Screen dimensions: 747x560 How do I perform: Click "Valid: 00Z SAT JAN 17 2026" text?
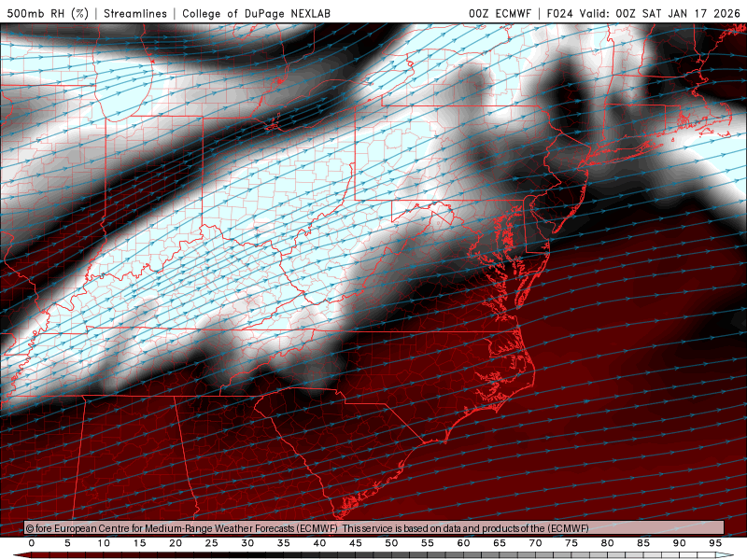[x=660, y=13]
